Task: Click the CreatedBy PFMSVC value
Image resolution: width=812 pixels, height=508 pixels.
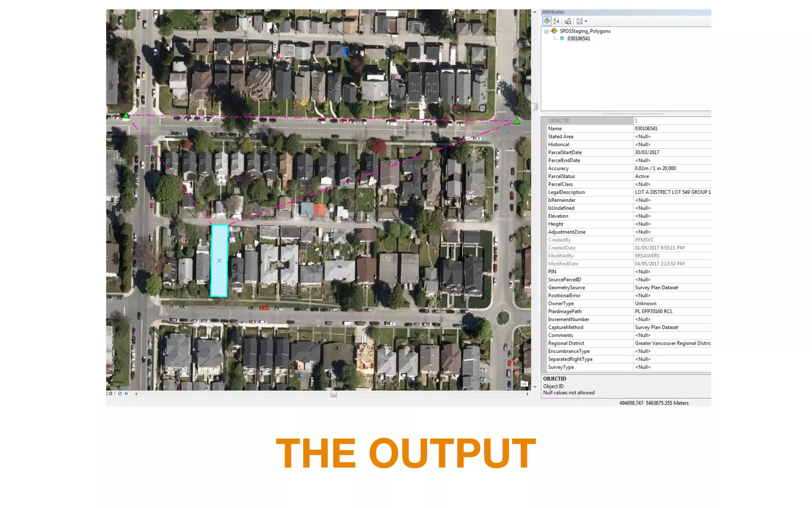Action: [672, 240]
